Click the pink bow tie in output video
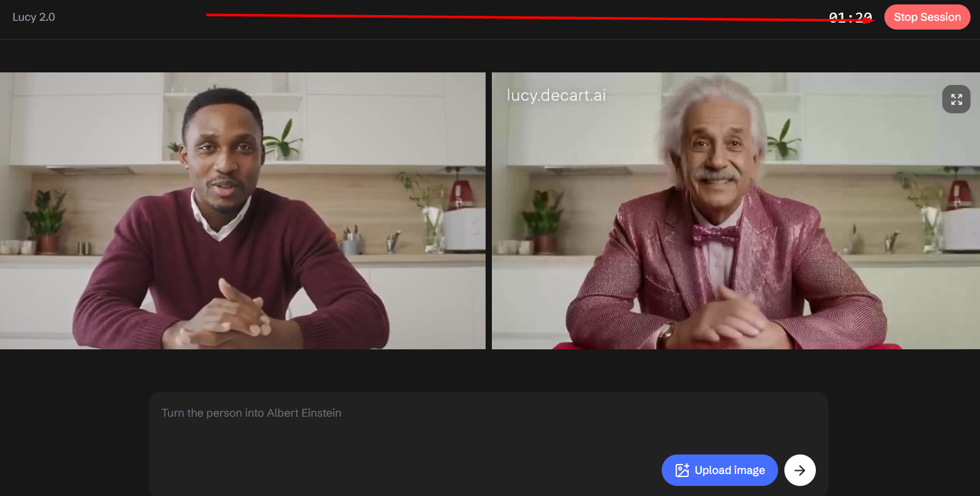The image size is (980, 496). click(x=716, y=235)
